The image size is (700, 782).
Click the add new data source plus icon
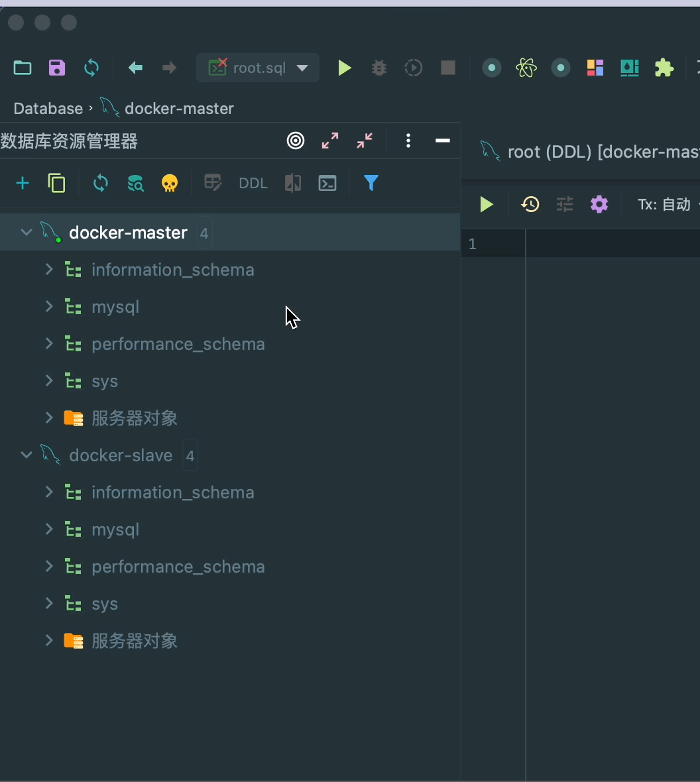23,183
